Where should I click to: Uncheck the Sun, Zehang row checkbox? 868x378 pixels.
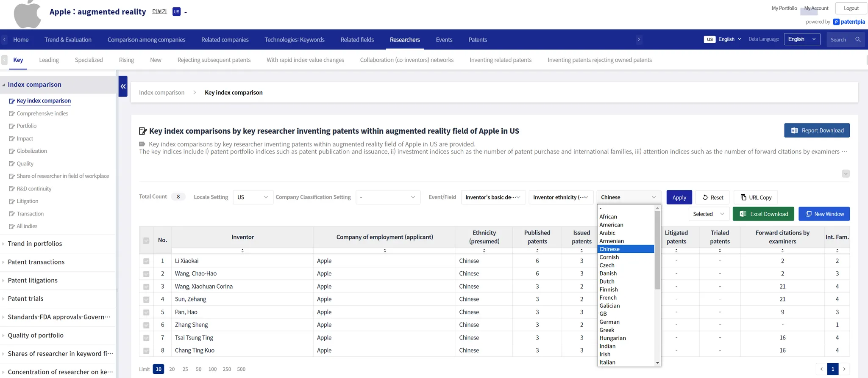tap(146, 300)
